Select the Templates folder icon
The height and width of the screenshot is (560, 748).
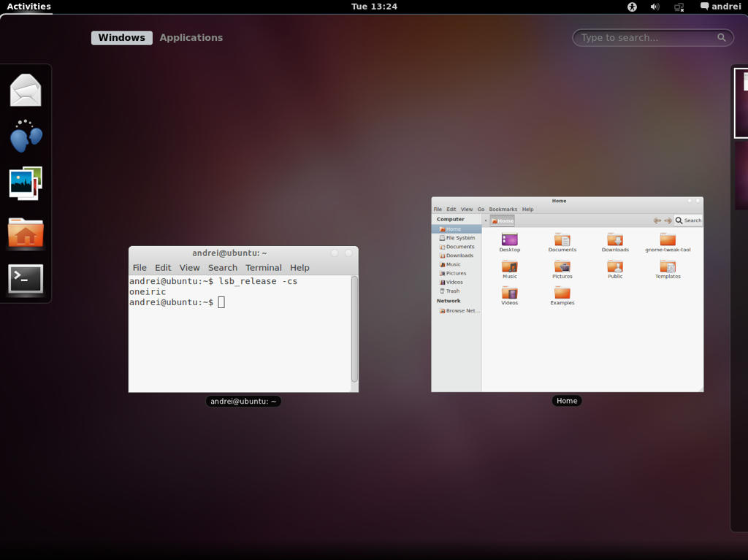pyautogui.click(x=668, y=269)
